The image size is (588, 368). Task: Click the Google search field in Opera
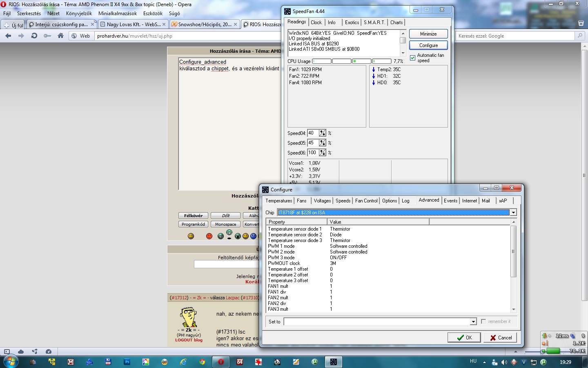click(515, 36)
